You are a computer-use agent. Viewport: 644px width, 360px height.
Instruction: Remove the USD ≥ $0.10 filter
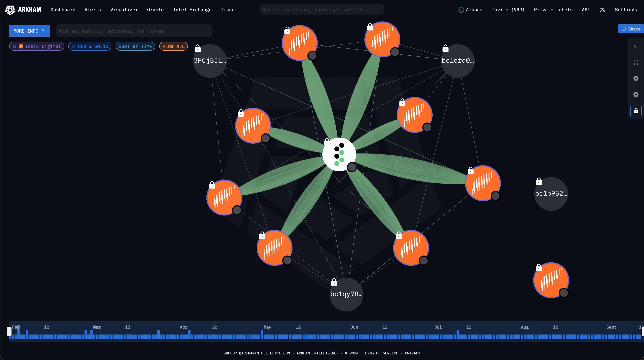coord(74,46)
